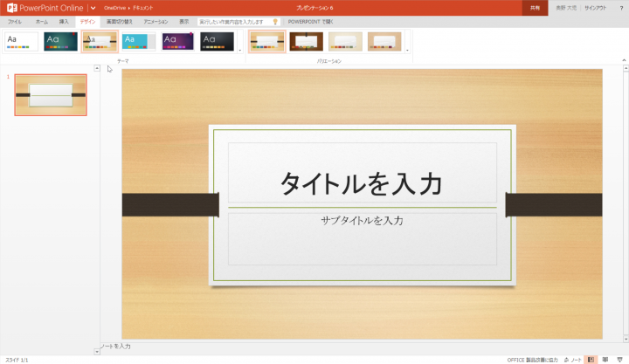The height and width of the screenshot is (364, 629).
Task: Select slide 1 thumbnail in slide panel
Action: (51, 95)
